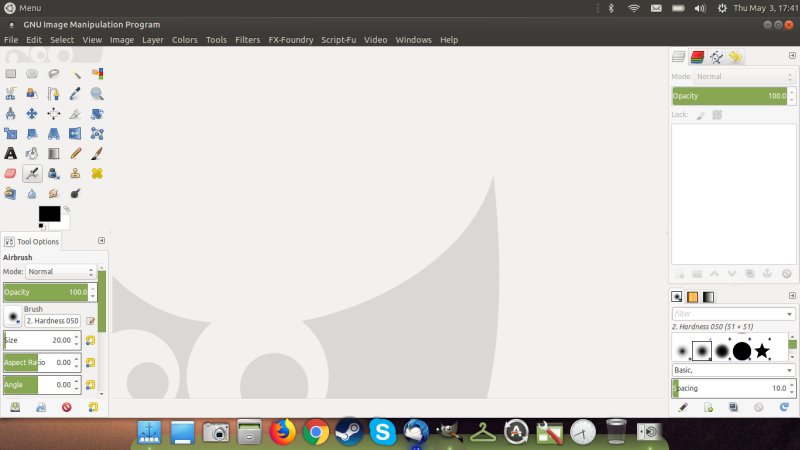Screen dimensions: 800x450
Task: Select the Color Picker eyedropper tool
Action: coord(76,94)
